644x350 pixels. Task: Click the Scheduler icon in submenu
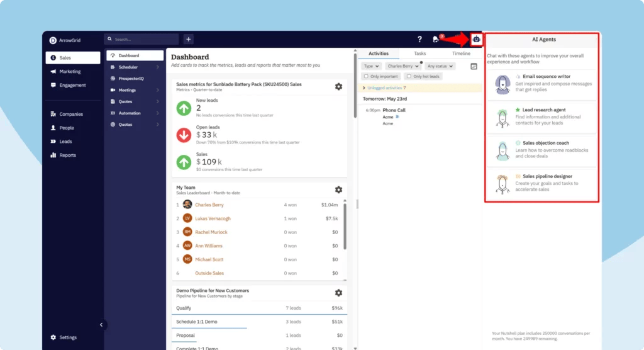point(113,67)
